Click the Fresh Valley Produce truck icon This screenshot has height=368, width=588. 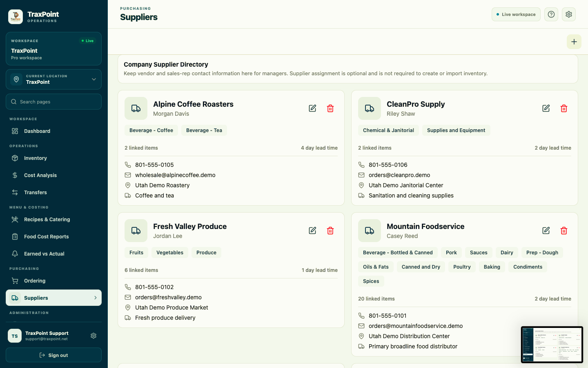[x=136, y=231]
